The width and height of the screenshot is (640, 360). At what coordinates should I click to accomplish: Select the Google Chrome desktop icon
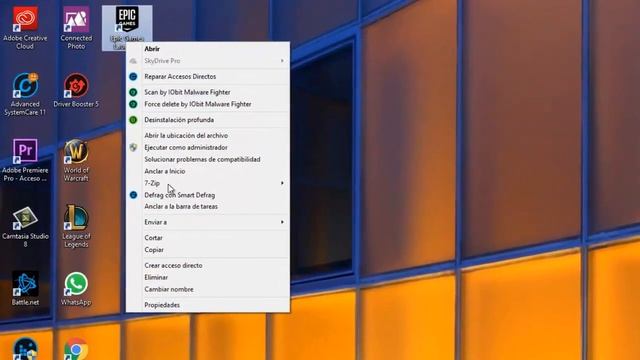tap(76, 349)
